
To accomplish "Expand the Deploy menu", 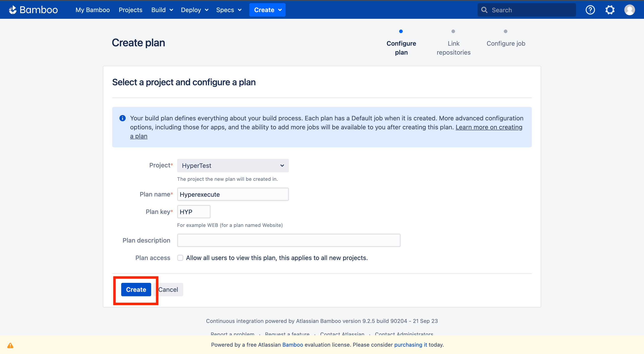I will 195,10.
